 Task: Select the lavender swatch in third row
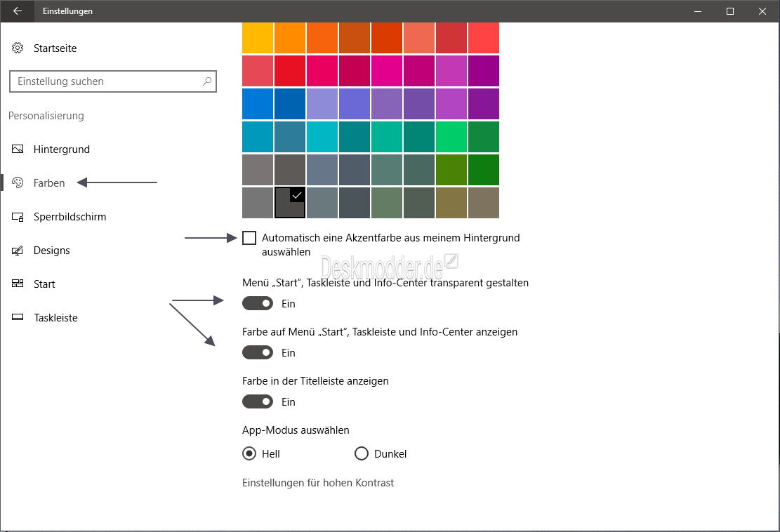322,104
